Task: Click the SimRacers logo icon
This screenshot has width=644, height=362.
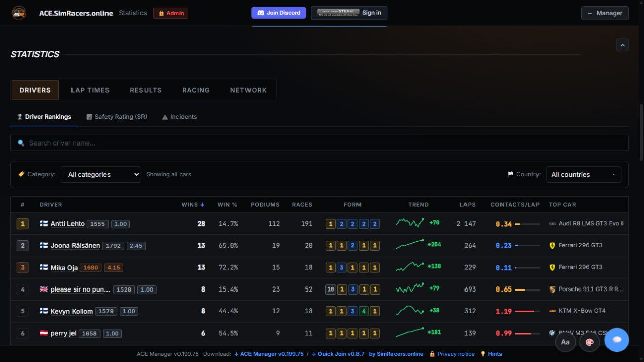Action: click(x=19, y=13)
